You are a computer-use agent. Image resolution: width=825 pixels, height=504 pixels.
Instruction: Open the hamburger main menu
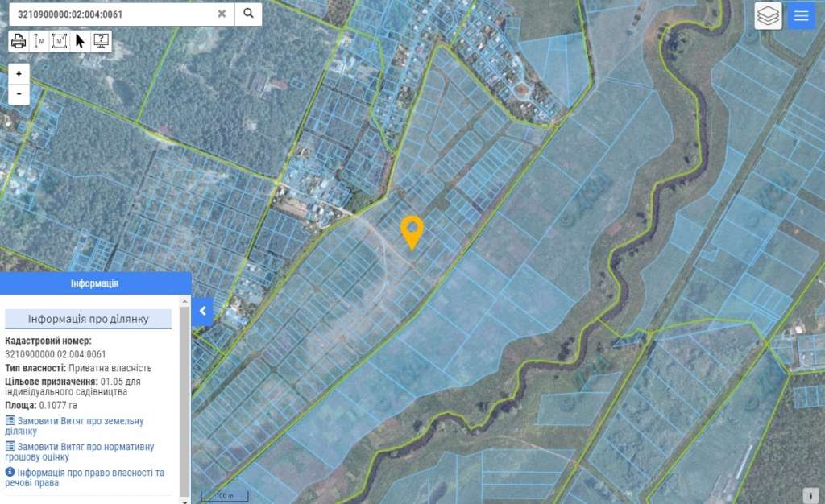pos(801,16)
